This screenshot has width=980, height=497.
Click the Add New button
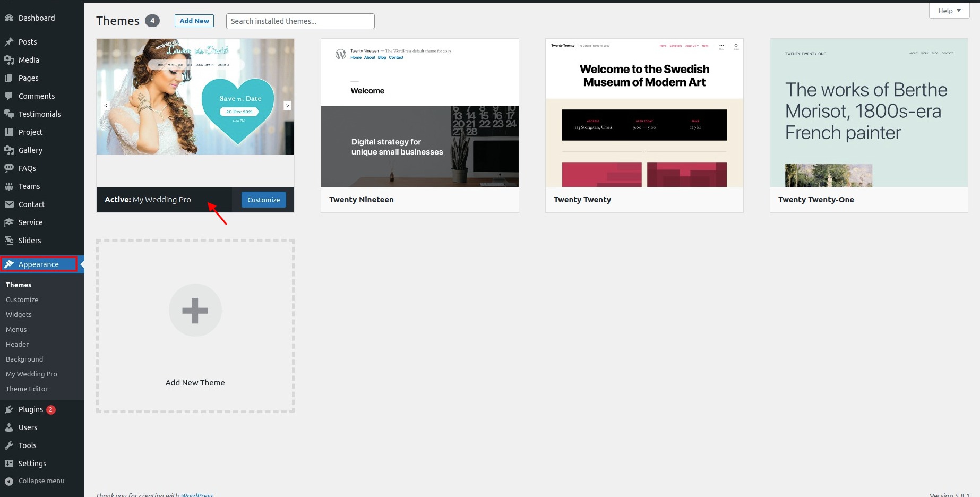point(194,21)
